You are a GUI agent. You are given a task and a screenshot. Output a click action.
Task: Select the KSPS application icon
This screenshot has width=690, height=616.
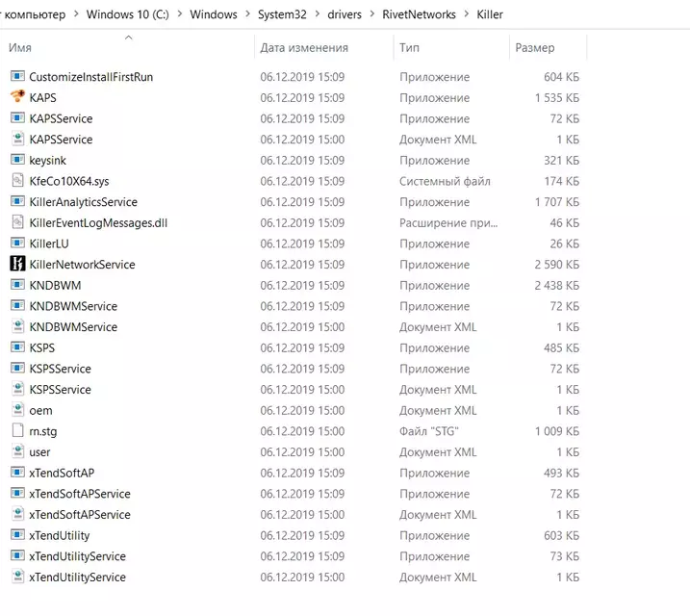pyautogui.click(x=17, y=347)
